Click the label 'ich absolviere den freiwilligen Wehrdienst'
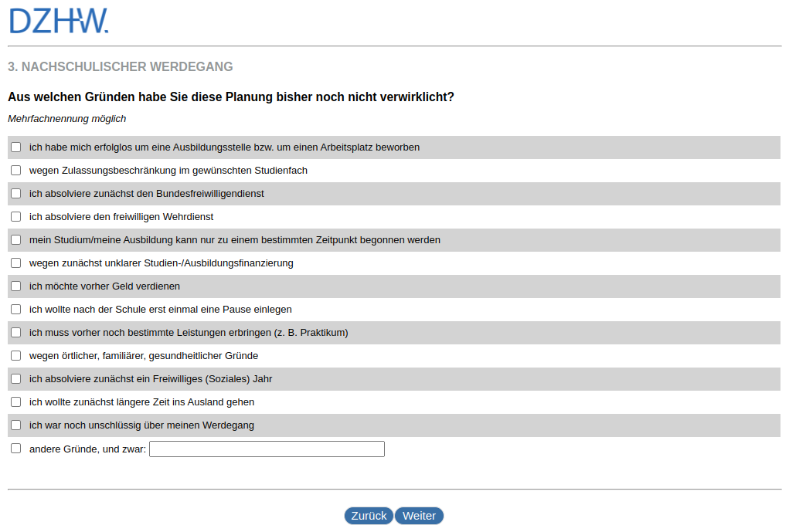Viewport: 789px width, 532px height. (121, 216)
